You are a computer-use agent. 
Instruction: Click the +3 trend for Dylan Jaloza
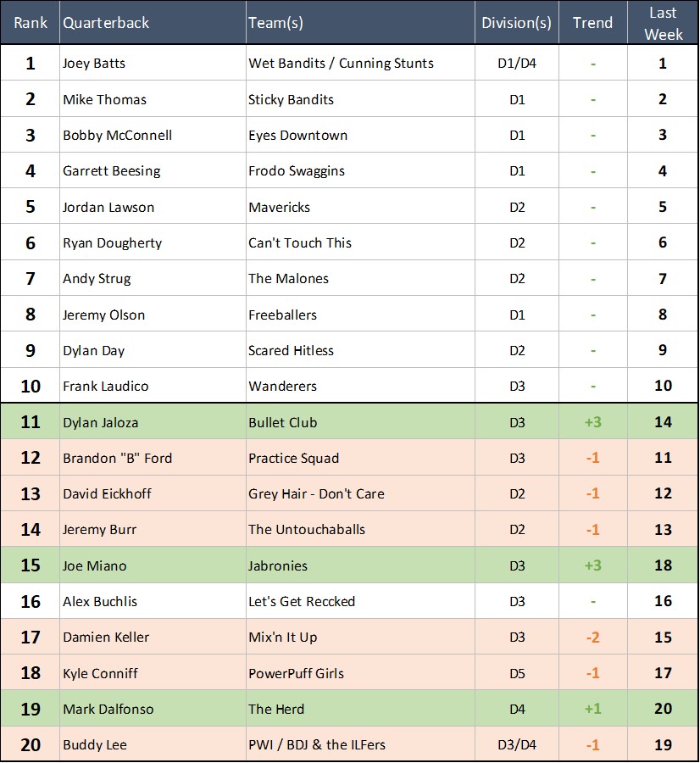tap(592, 422)
